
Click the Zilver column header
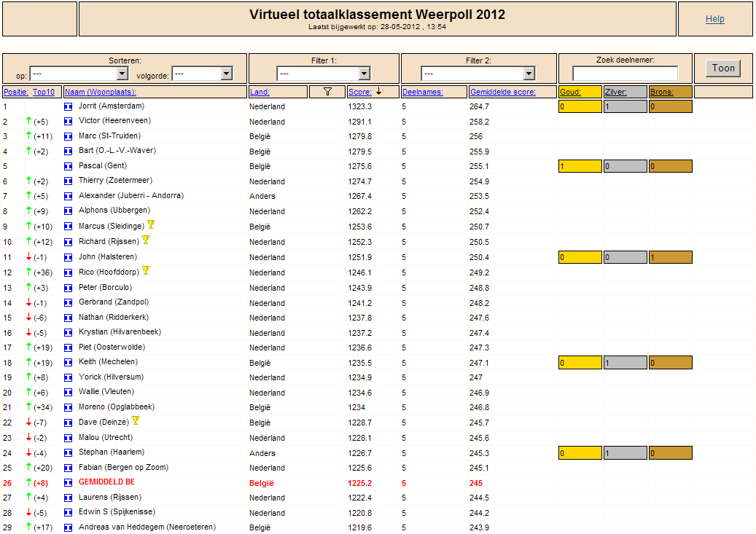(616, 92)
